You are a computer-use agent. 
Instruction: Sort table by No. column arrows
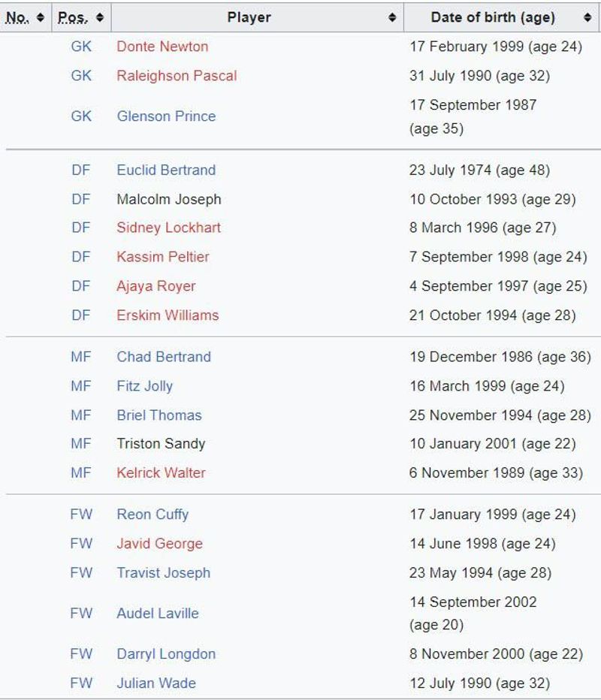tap(40, 17)
